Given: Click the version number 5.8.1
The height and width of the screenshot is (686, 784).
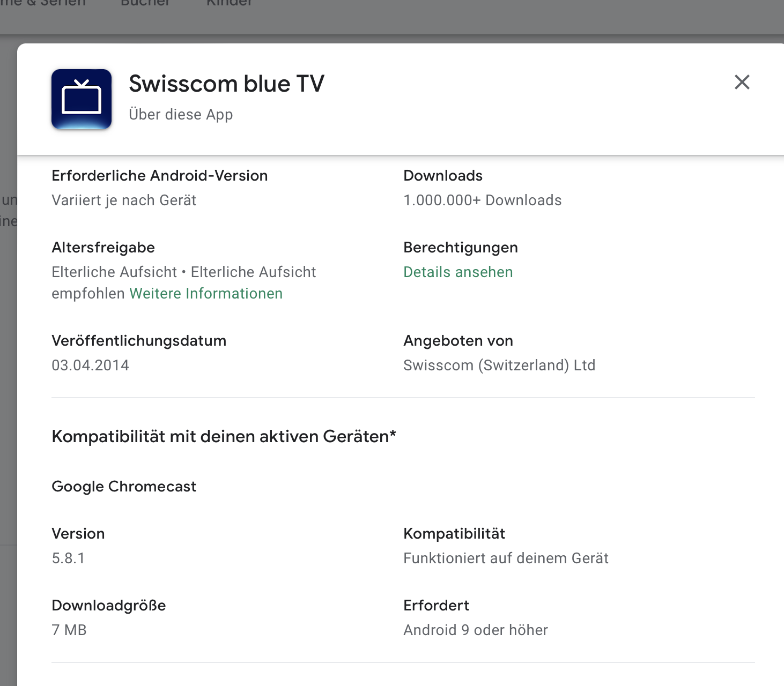Looking at the screenshot, I should coord(68,558).
